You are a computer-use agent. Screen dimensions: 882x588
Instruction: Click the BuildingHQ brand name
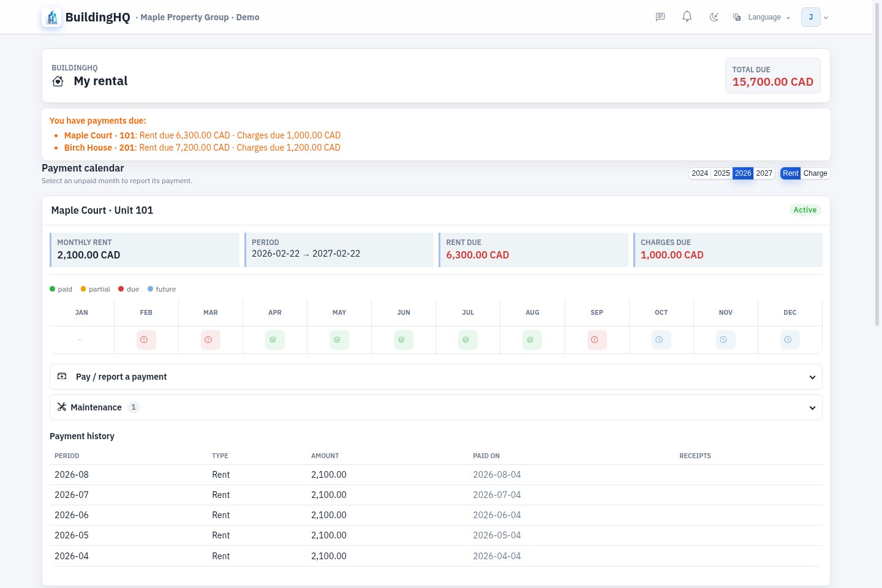(98, 17)
